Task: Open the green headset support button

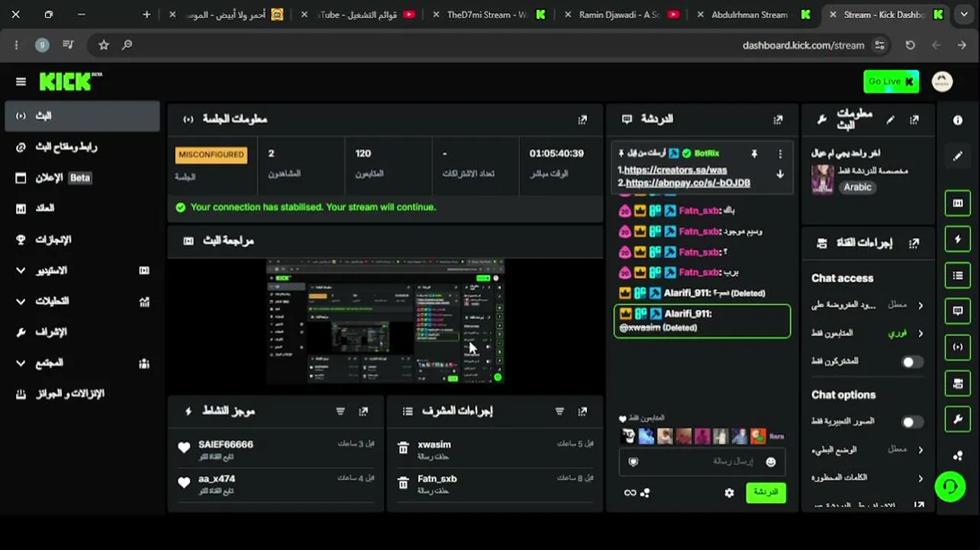Action: pos(950,486)
